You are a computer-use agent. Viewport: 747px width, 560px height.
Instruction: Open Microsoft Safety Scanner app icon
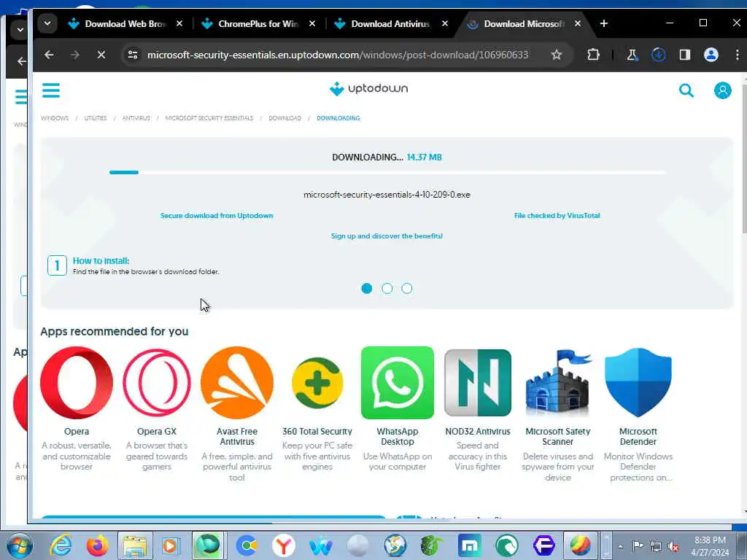point(558,382)
